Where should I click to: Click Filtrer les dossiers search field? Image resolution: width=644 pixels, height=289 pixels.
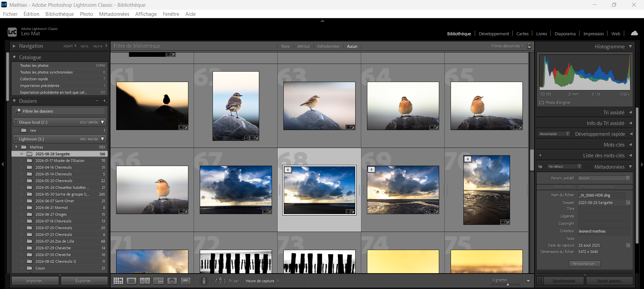[60, 111]
